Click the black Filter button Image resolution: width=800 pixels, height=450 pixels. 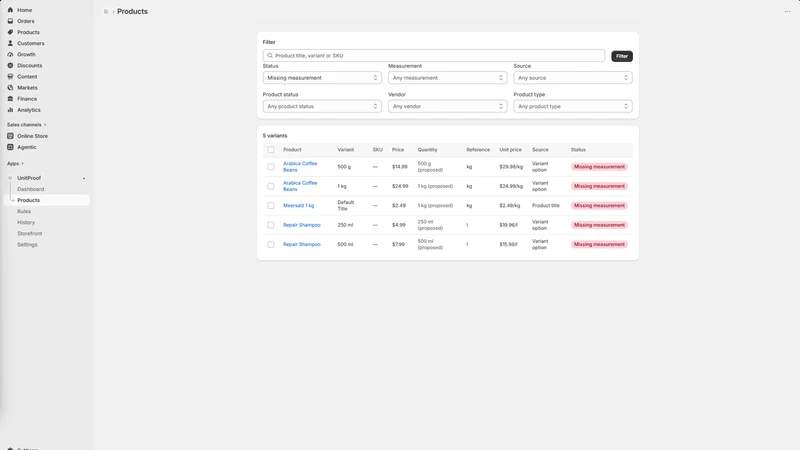click(621, 56)
